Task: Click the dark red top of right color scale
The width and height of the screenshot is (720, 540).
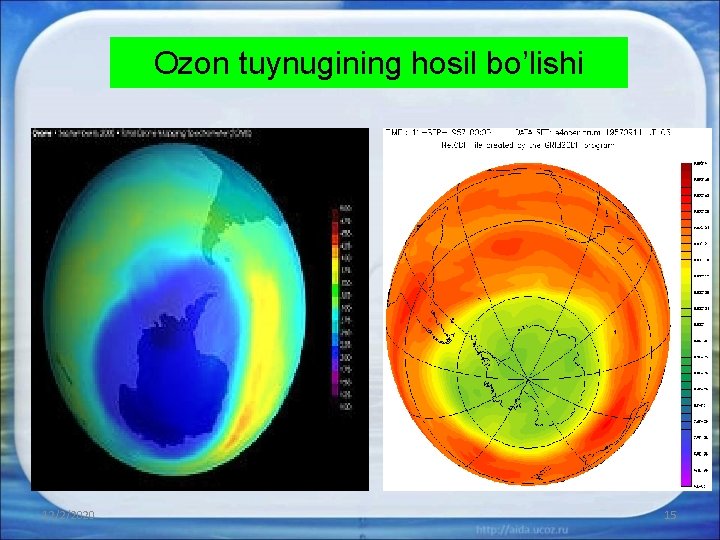Action: coord(686,171)
